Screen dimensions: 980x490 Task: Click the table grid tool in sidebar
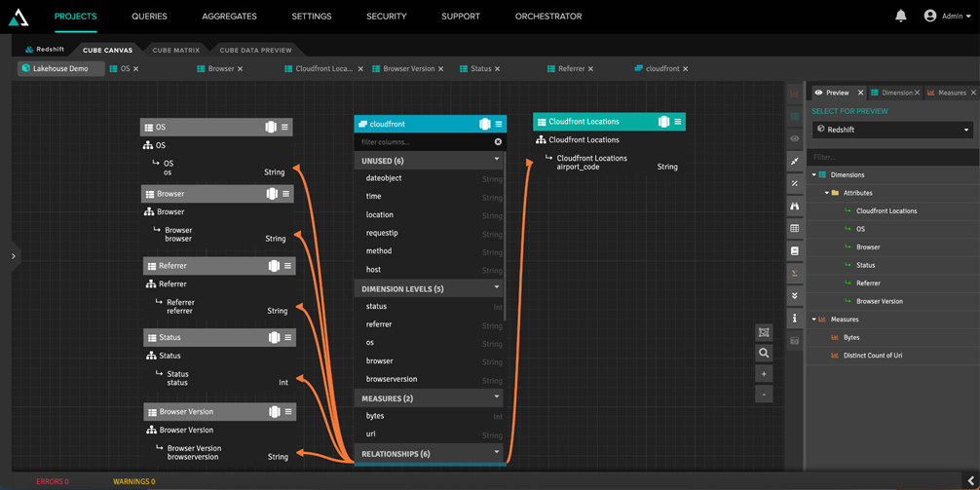[794, 228]
